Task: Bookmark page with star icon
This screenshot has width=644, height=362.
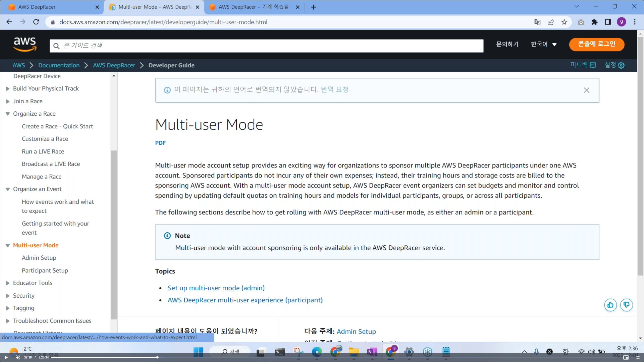Action: 564,22
